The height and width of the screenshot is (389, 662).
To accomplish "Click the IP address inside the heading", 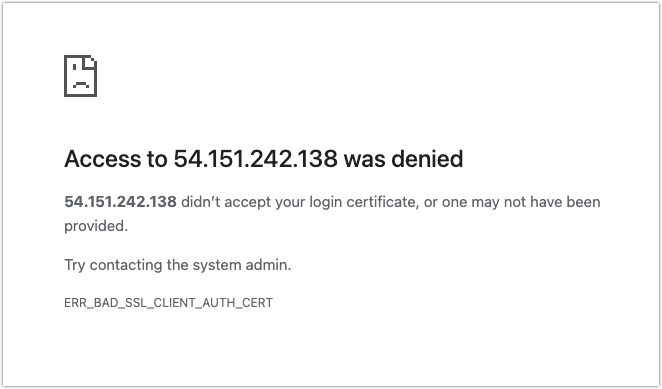I will click(255, 159).
